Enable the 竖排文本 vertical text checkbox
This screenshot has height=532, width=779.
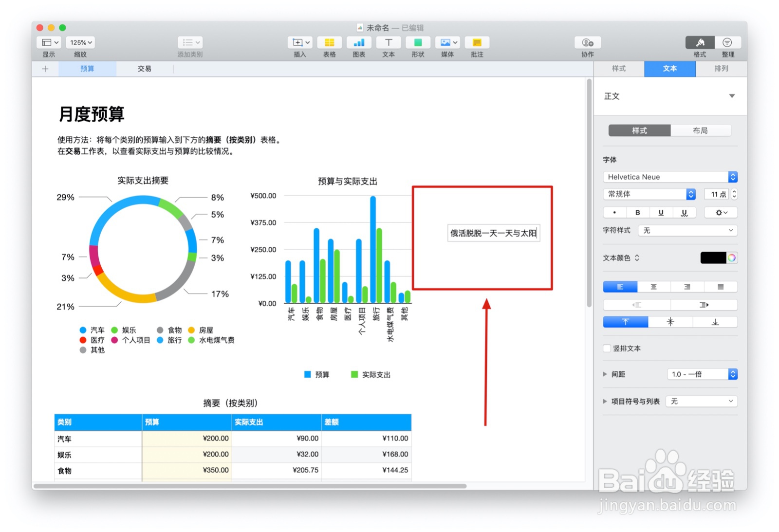point(607,349)
